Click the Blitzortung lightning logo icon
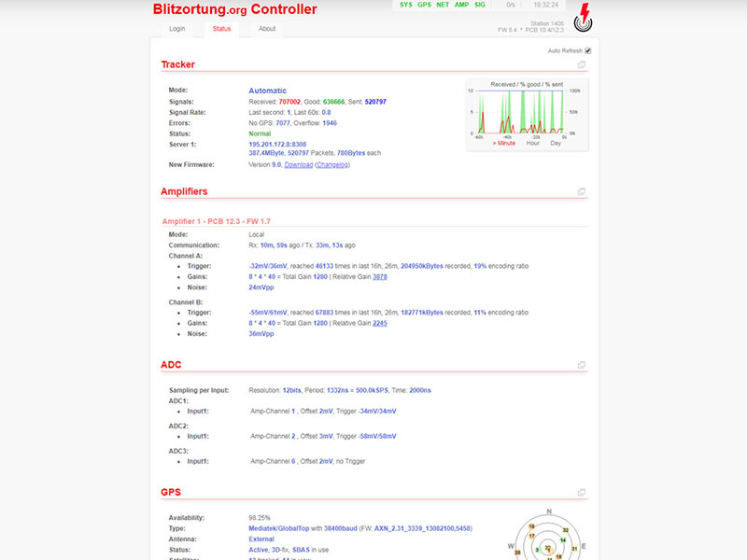This screenshot has height=560, width=747. [x=583, y=18]
